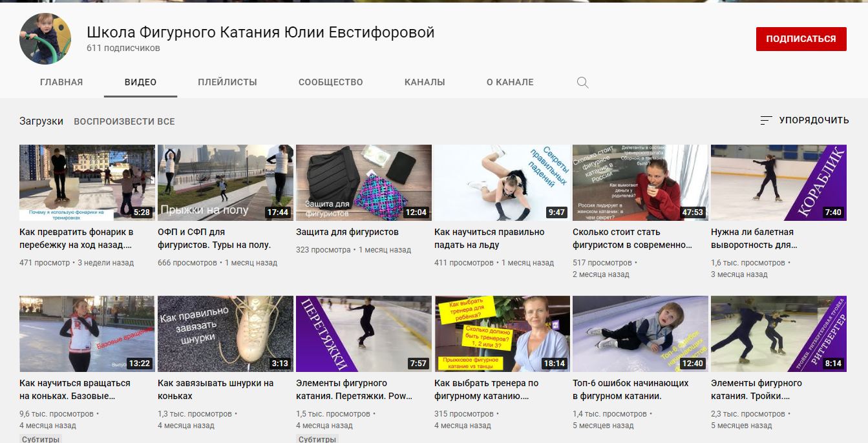Image resolution: width=868 pixels, height=443 pixels.
Task: Open the channel avatar picture
Action: [x=45, y=39]
